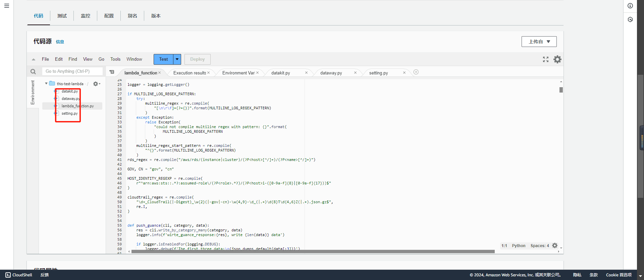644x280 pixels.
Task: Open the Tools menu
Action: tap(115, 59)
